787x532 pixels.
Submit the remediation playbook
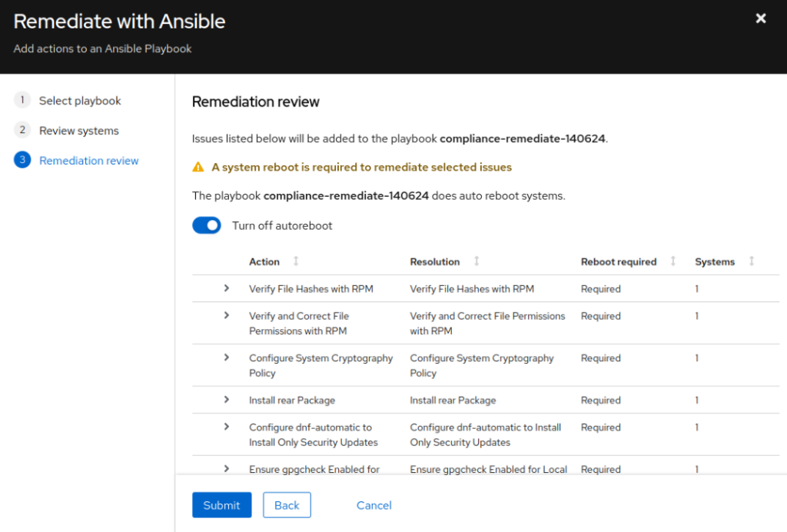[x=221, y=505]
